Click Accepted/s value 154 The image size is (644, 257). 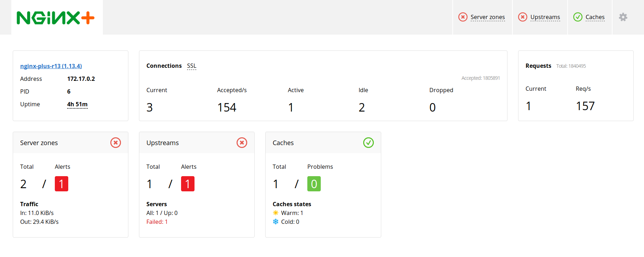click(227, 107)
